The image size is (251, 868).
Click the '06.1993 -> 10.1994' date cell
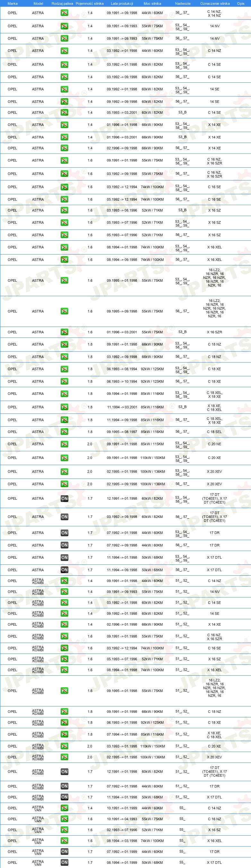122,381
